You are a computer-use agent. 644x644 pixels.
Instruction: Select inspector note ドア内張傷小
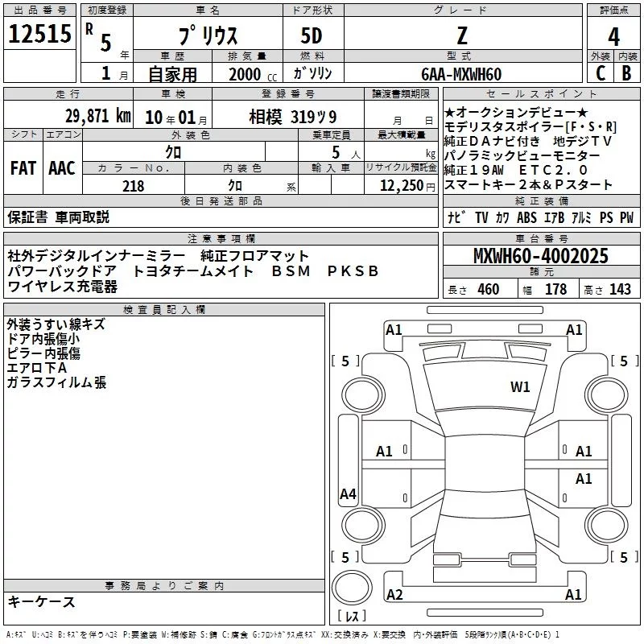(43, 338)
